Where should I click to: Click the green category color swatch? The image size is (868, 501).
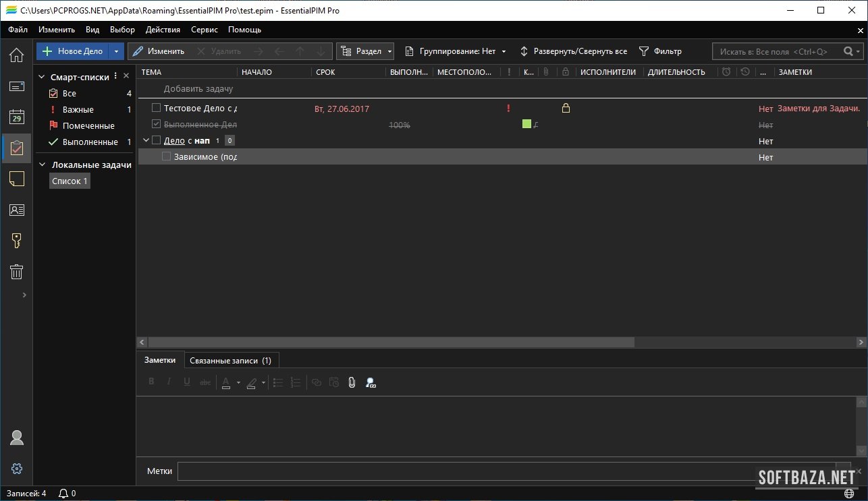point(526,124)
